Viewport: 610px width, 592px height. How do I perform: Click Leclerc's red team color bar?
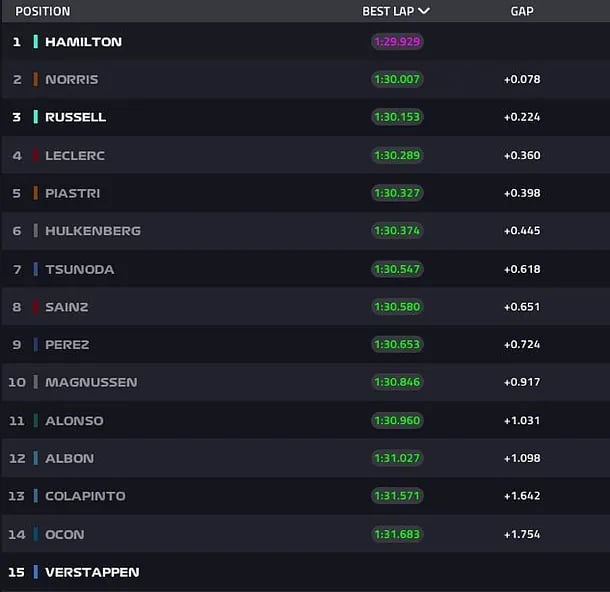[x=36, y=155]
